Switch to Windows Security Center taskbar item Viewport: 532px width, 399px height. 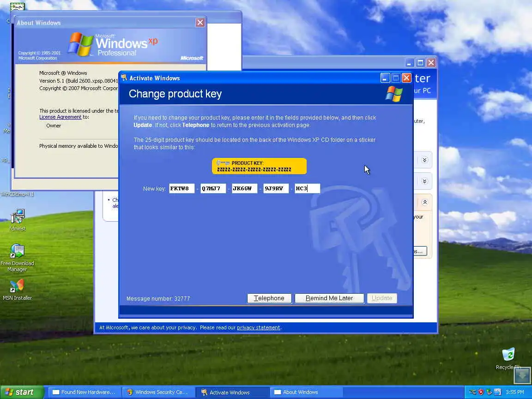(158, 392)
